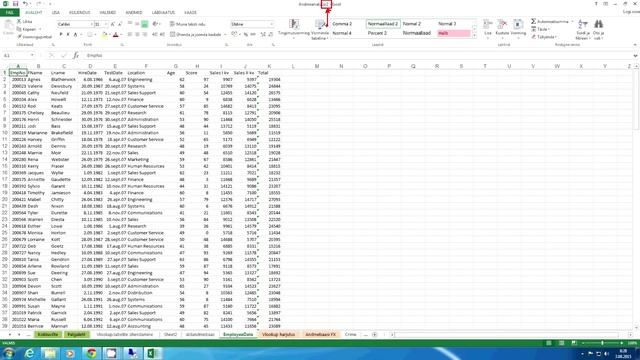Increase font size with the larger A icon
The image size is (640, 360).
point(113,24)
